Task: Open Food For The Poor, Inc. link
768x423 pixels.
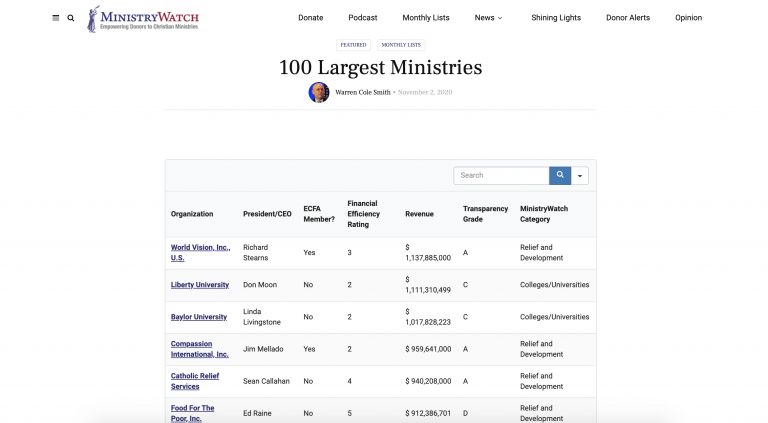Action: [x=192, y=413]
